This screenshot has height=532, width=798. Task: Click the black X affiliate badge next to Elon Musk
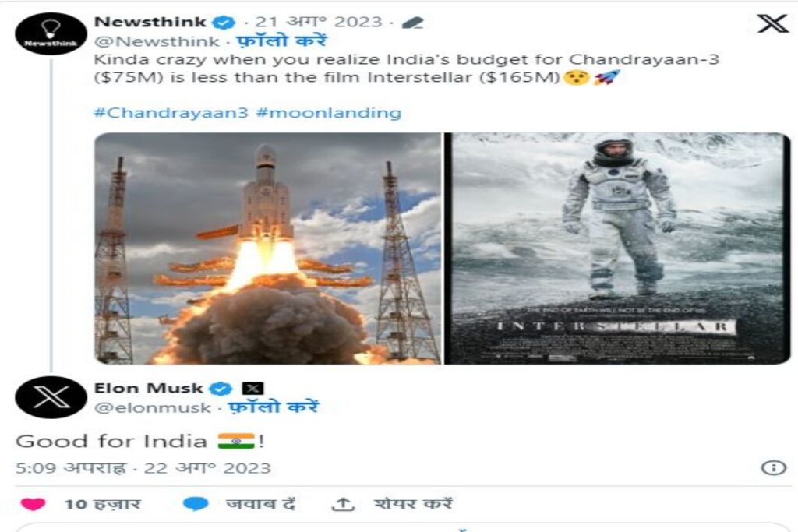point(252,389)
